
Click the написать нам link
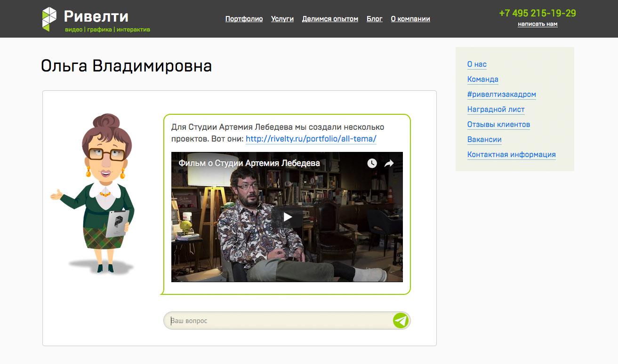point(538,24)
